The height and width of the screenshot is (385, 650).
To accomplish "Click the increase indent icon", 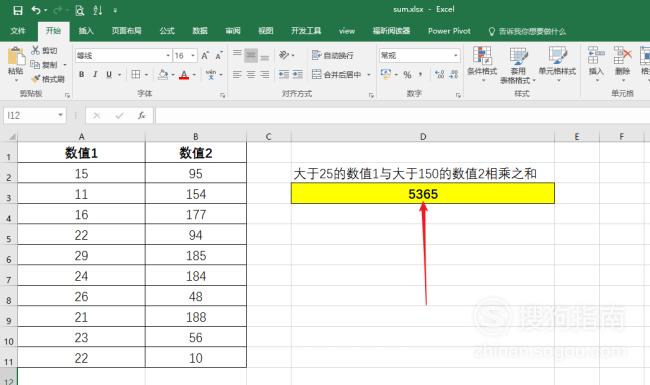I will 298,75.
